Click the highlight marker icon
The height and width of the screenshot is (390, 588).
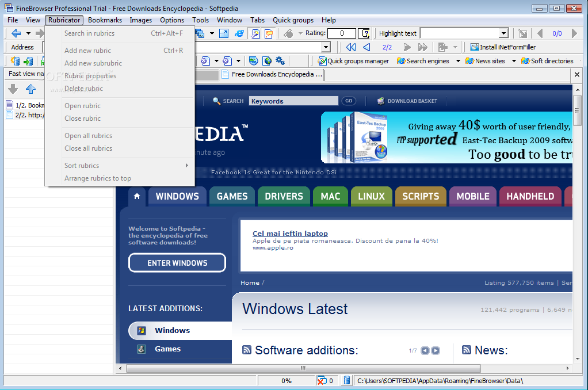(x=522, y=33)
